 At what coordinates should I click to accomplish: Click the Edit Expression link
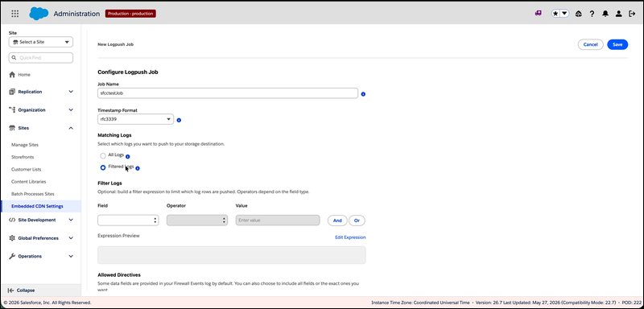(x=350, y=237)
